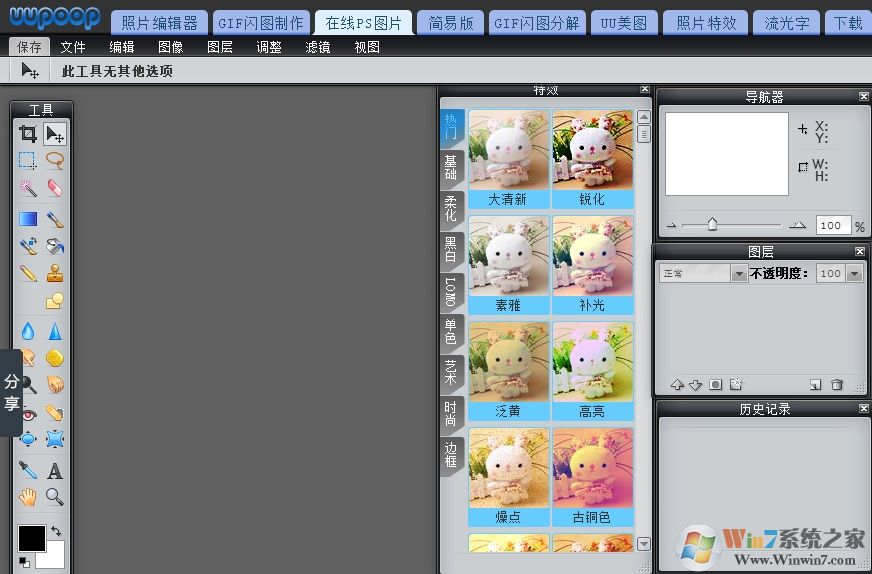Select the 边框 effects category
The height and width of the screenshot is (574, 872).
point(451,455)
